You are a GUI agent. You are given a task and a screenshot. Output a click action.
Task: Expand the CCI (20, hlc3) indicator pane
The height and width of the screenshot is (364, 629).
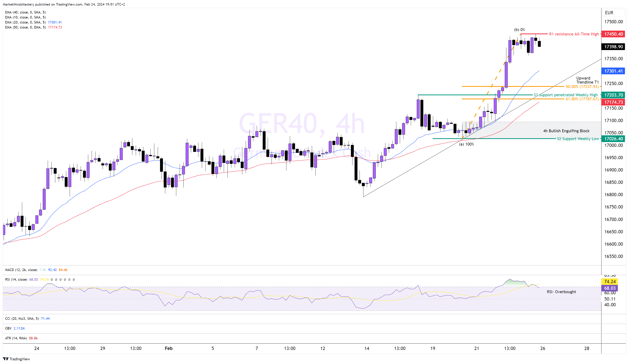pos(22,318)
